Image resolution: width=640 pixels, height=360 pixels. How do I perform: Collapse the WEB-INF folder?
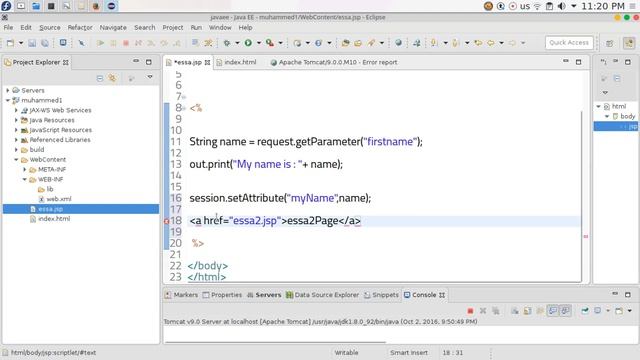click(x=24, y=179)
